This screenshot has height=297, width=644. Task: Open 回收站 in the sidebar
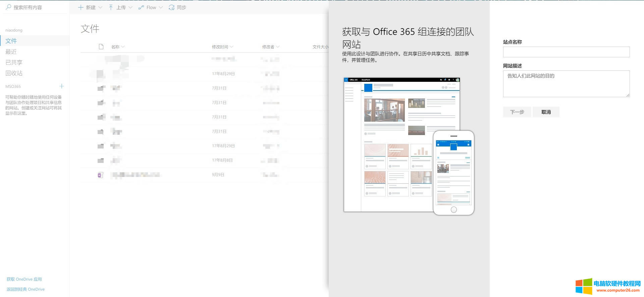[14, 73]
